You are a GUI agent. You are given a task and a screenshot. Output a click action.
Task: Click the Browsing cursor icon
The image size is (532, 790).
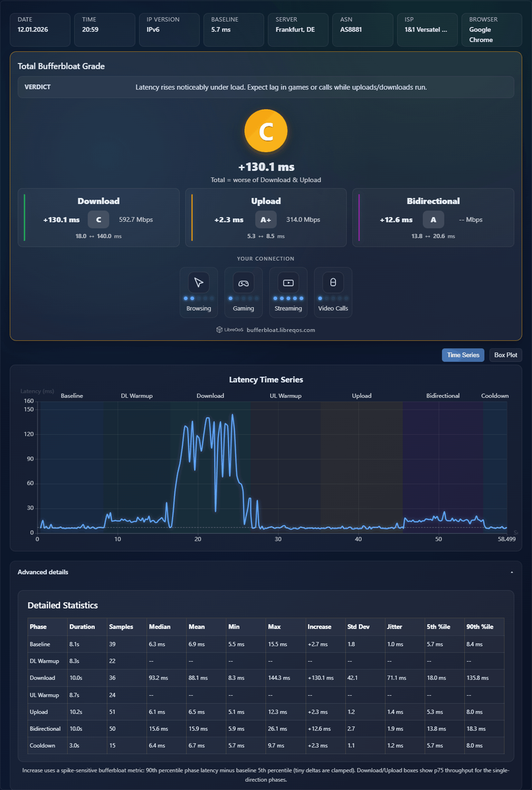(199, 282)
